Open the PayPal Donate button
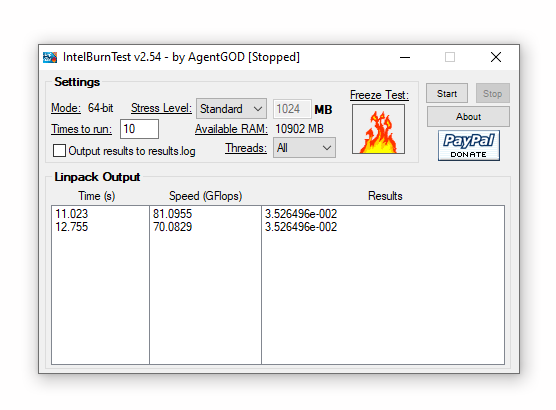The width and height of the screenshot is (556, 410). coord(469,145)
